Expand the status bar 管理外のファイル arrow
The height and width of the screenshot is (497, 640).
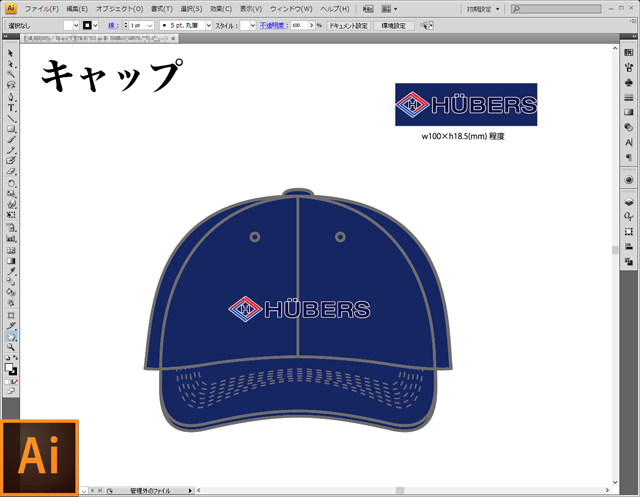190,490
